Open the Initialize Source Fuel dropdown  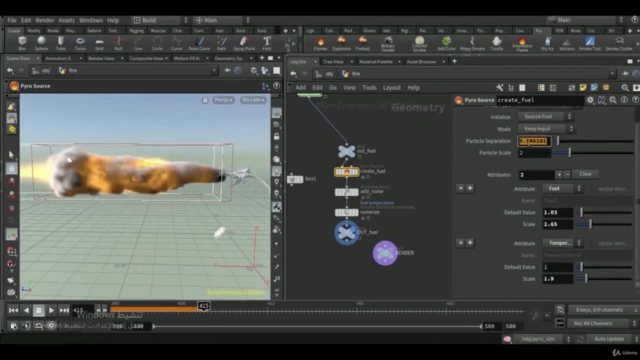pyautogui.click(x=547, y=117)
